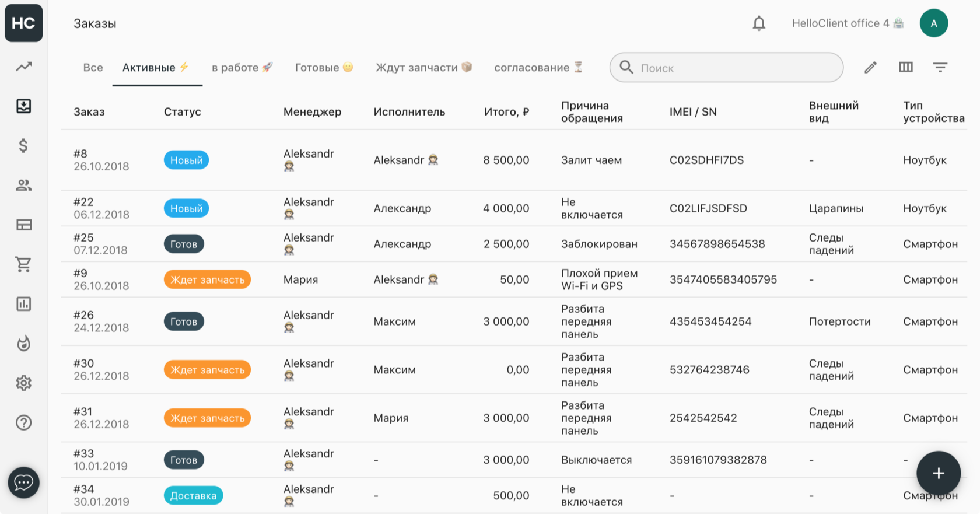
Task: Open notifications bell
Action: click(759, 23)
